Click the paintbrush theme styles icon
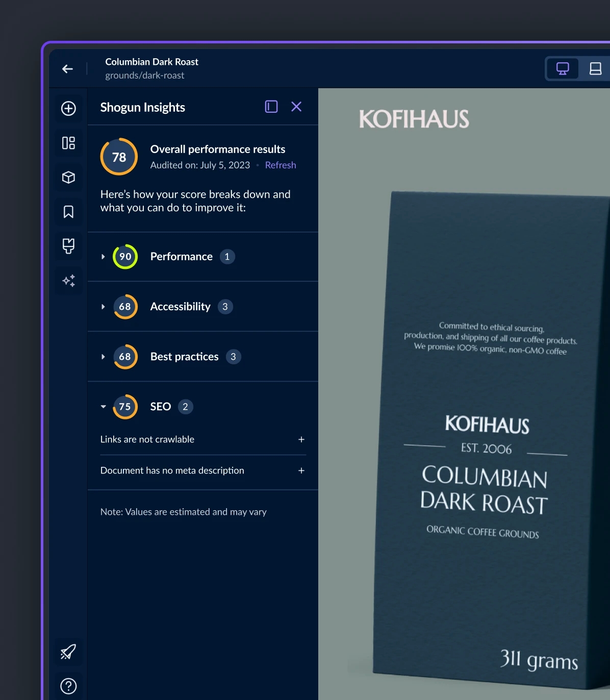This screenshot has height=700, width=610. point(68,246)
